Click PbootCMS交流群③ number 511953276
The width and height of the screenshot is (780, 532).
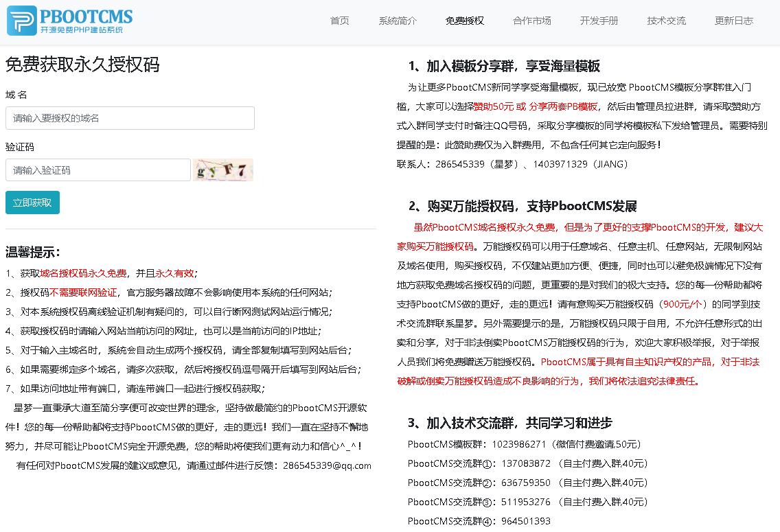pos(526,502)
